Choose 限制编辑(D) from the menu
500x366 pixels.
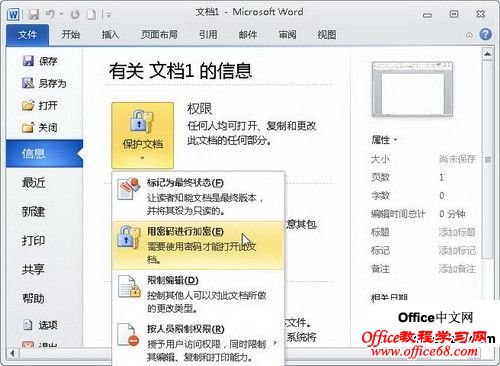(198, 294)
